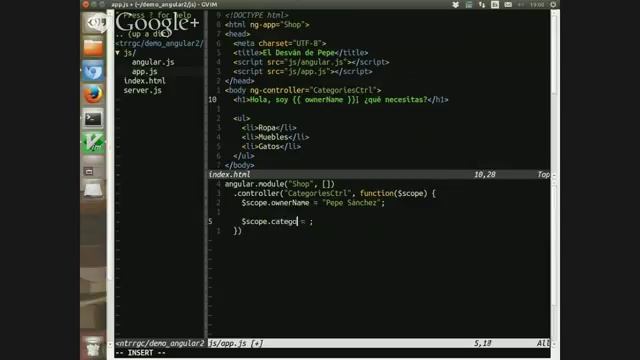The height and width of the screenshot is (360, 640).
Task: Open the mail messaging indicator
Action: (x=508, y=4)
